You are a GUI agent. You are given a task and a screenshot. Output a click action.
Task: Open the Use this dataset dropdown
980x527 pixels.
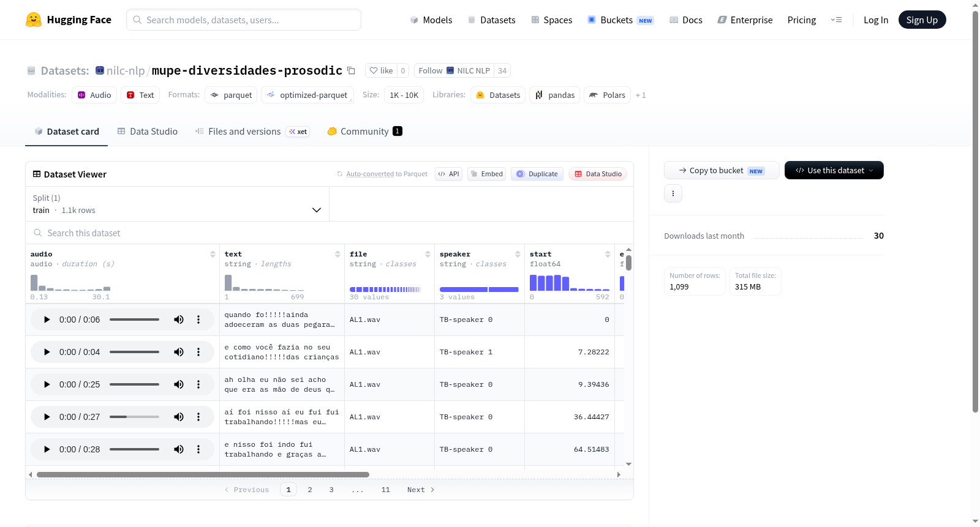pos(834,170)
